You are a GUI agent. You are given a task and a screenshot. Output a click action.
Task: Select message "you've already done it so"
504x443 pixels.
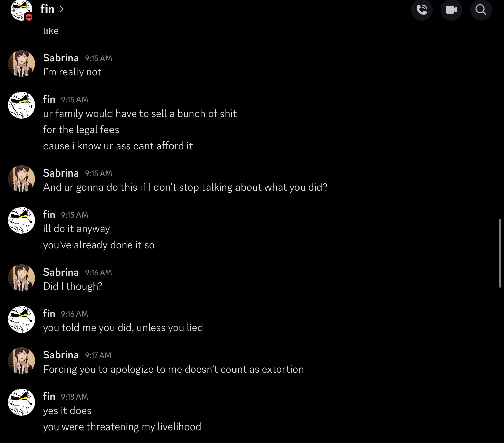coord(99,245)
